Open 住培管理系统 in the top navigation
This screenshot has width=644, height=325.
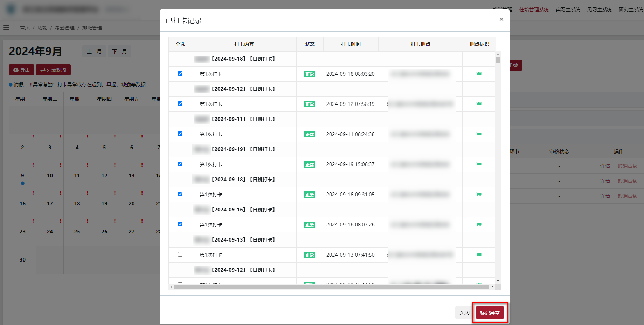tap(534, 9)
